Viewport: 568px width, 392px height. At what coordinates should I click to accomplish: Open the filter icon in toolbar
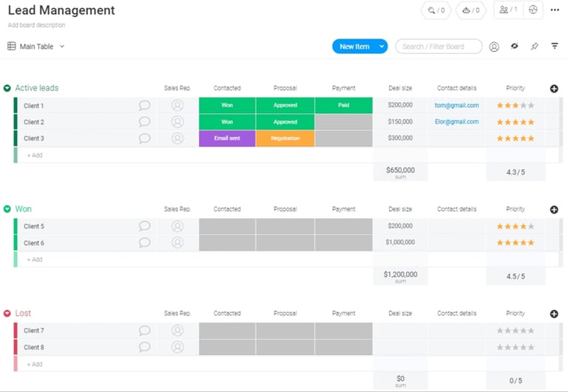click(x=555, y=47)
